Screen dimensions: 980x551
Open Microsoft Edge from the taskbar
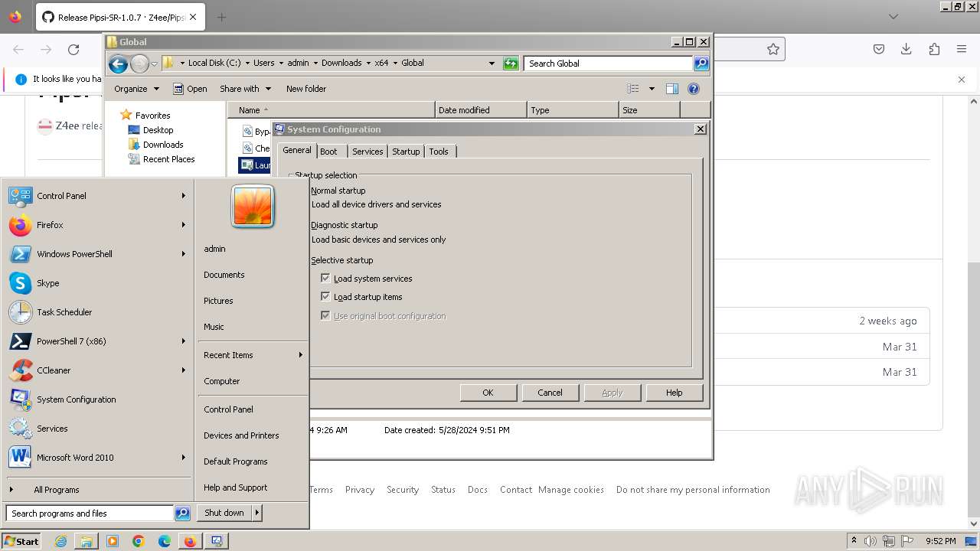click(165, 541)
